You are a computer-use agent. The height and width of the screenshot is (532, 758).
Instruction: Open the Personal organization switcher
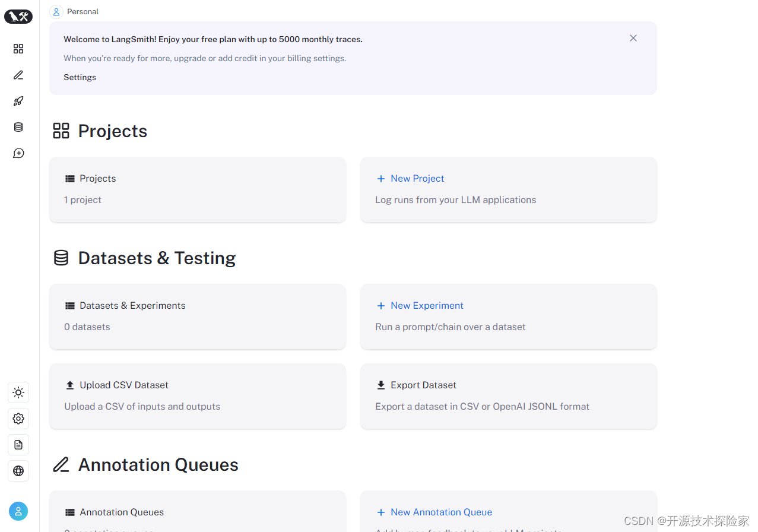74,11
